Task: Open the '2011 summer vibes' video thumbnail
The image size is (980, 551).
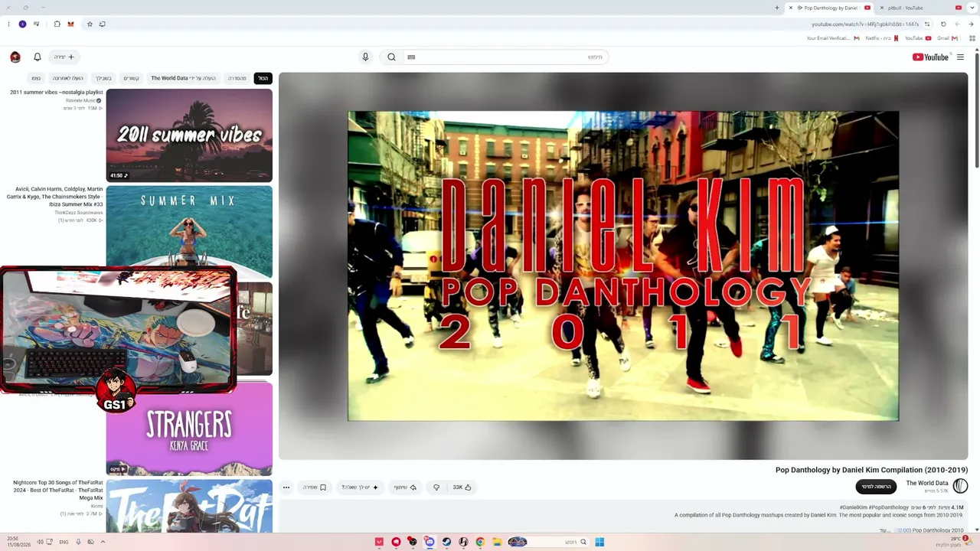Action: (189, 135)
